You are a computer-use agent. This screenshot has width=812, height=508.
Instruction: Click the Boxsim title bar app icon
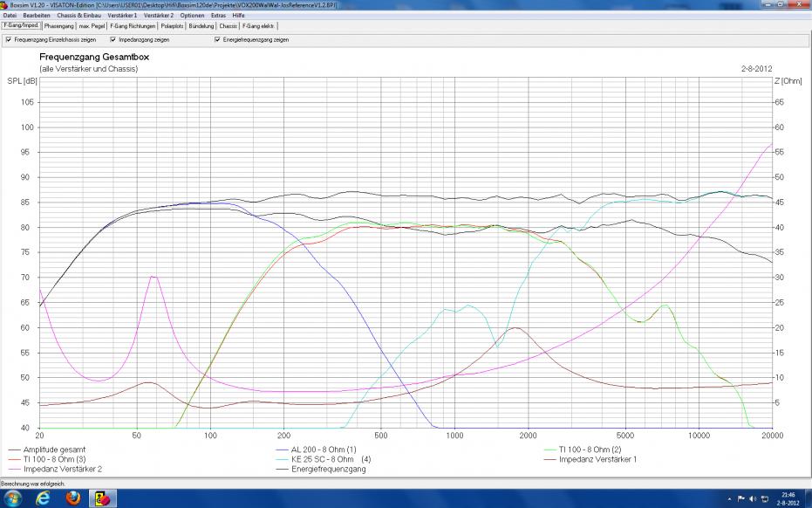pyautogui.click(x=5, y=4)
